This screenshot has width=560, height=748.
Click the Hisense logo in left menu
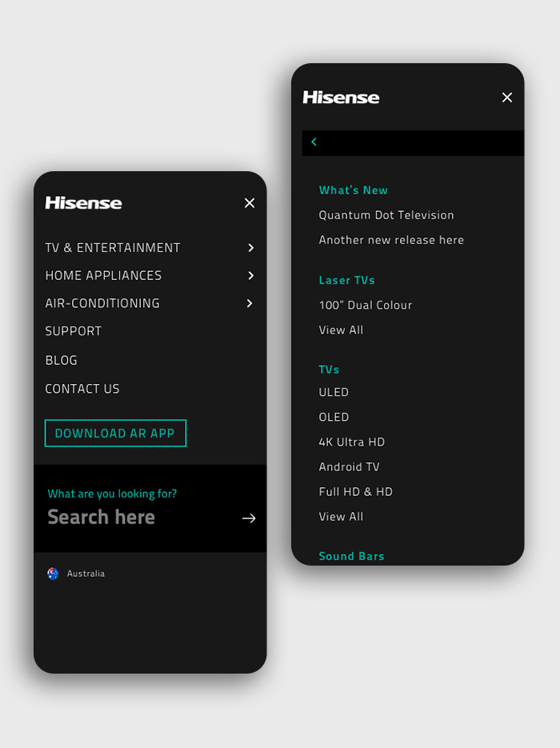(83, 203)
